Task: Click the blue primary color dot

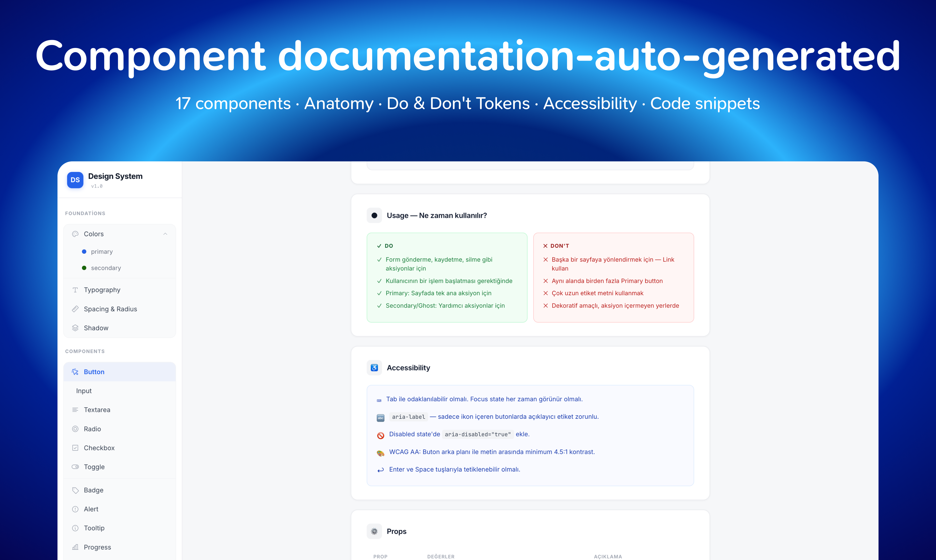Action: (x=84, y=252)
